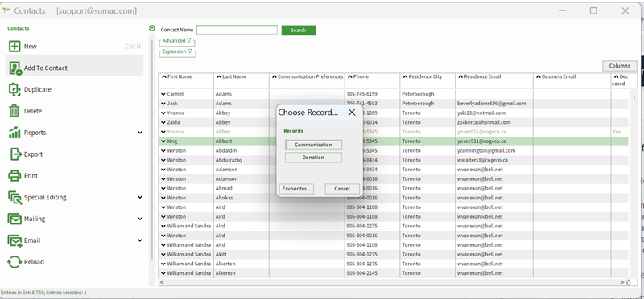Click Cancel in Choose Record dialog
The width and height of the screenshot is (644, 299).
click(342, 189)
